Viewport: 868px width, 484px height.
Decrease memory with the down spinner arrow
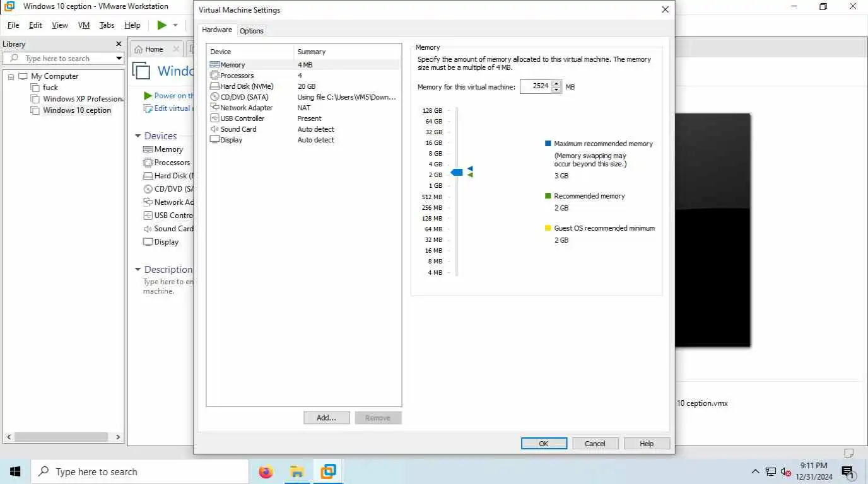[x=556, y=90]
